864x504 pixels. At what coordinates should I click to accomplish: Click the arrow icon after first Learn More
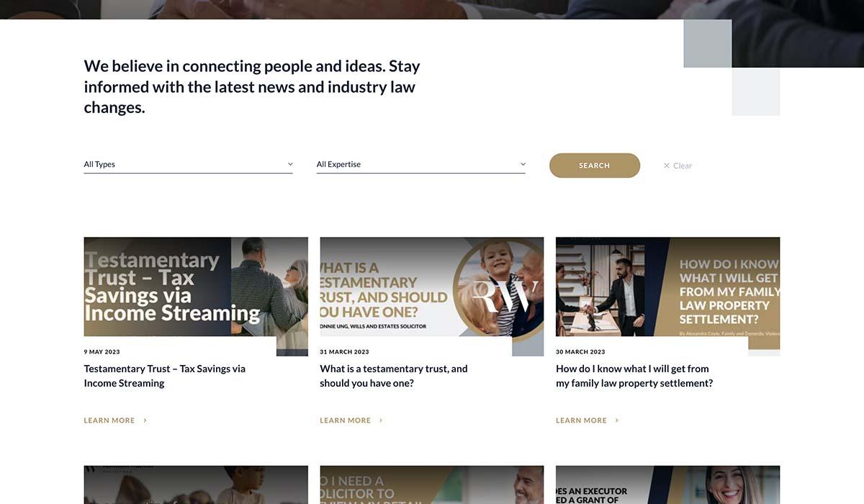145,420
